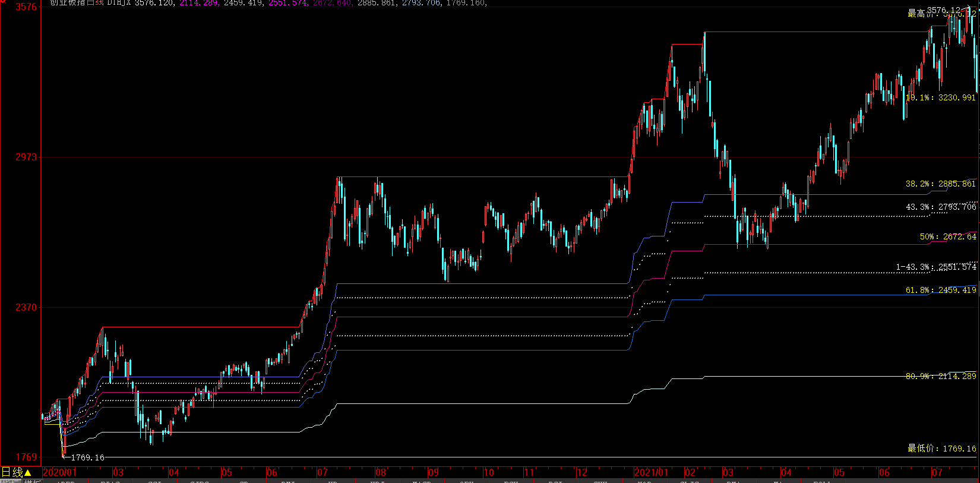
Task: Click the 07 month marker before 08
Action: (323, 473)
